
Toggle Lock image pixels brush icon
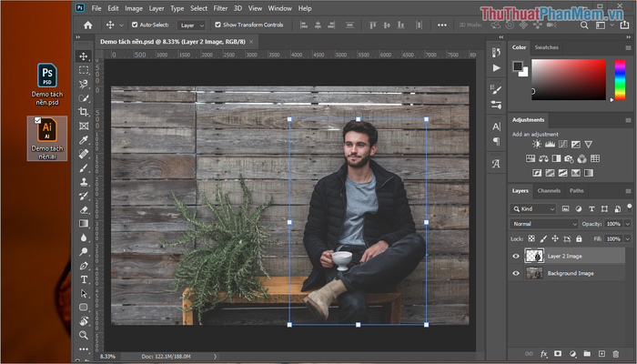click(543, 238)
